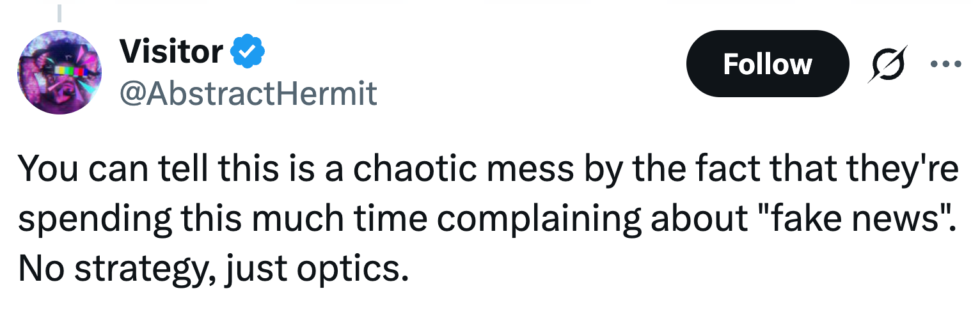Screen dimensions: 980x321
Task: Click the @AbstractHermit handle
Action: click(248, 94)
